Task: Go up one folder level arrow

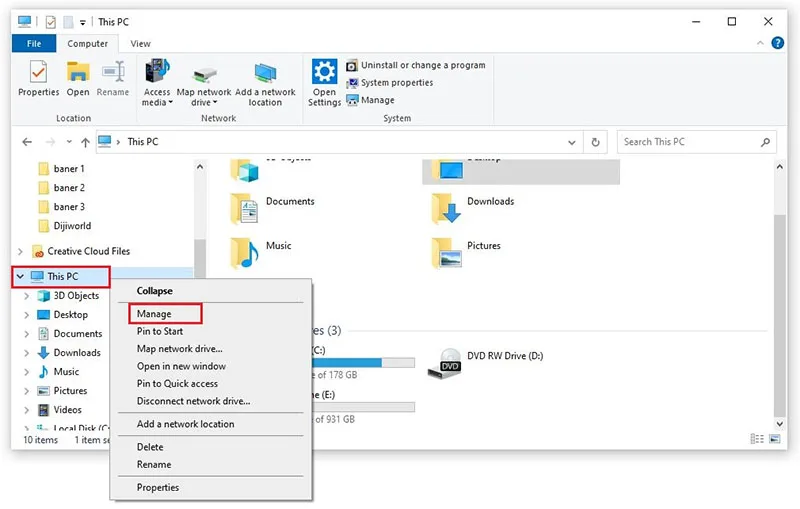Action: (x=85, y=142)
